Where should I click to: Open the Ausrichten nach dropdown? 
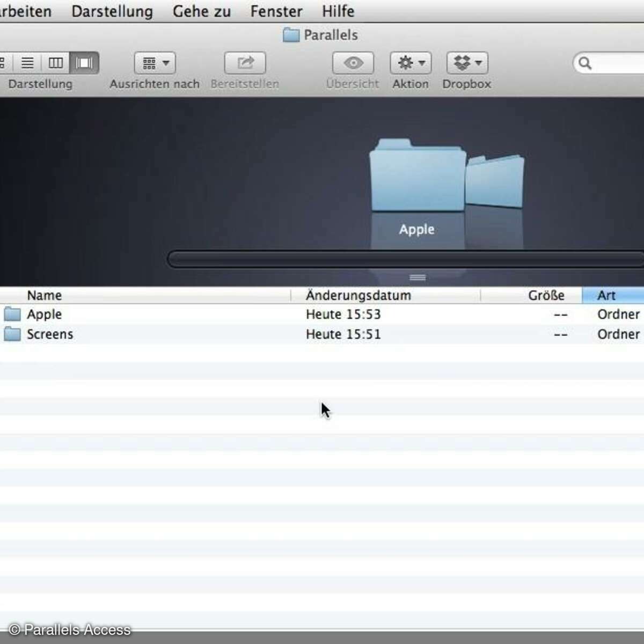(x=155, y=63)
